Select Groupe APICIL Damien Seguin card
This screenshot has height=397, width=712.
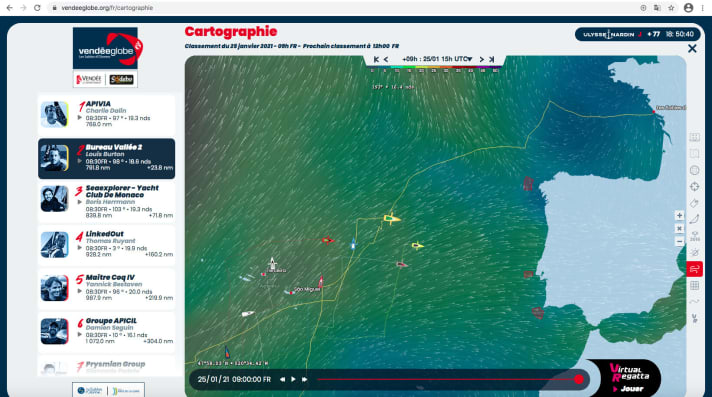click(106, 332)
